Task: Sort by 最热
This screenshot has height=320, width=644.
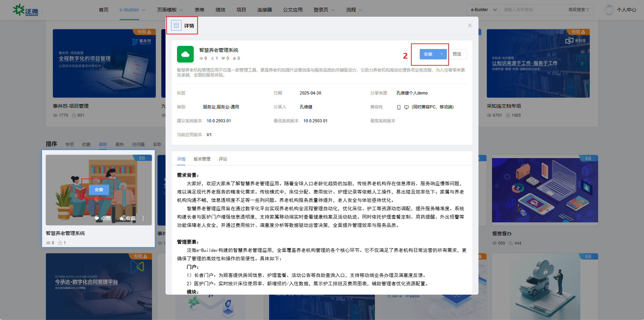Action: coord(120,145)
